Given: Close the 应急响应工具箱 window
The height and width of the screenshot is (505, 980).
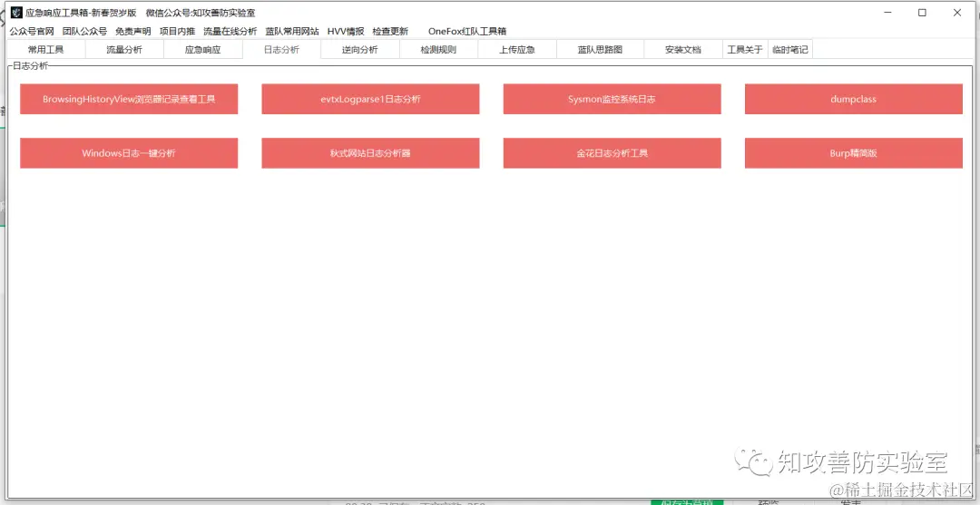Looking at the screenshot, I should [x=957, y=13].
